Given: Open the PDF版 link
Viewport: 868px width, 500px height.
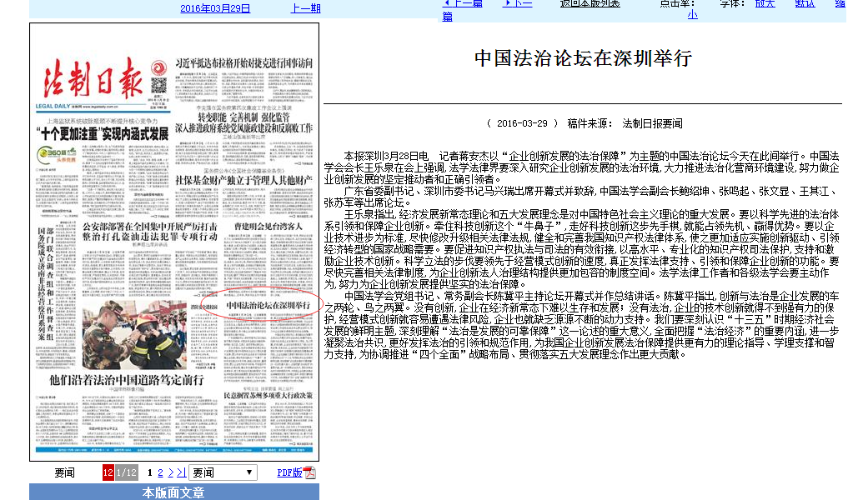Looking at the screenshot, I should 289,472.
